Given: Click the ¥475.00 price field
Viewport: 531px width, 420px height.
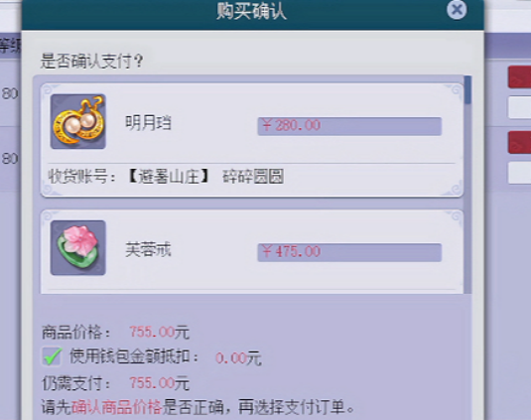Looking at the screenshot, I should [x=349, y=252].
